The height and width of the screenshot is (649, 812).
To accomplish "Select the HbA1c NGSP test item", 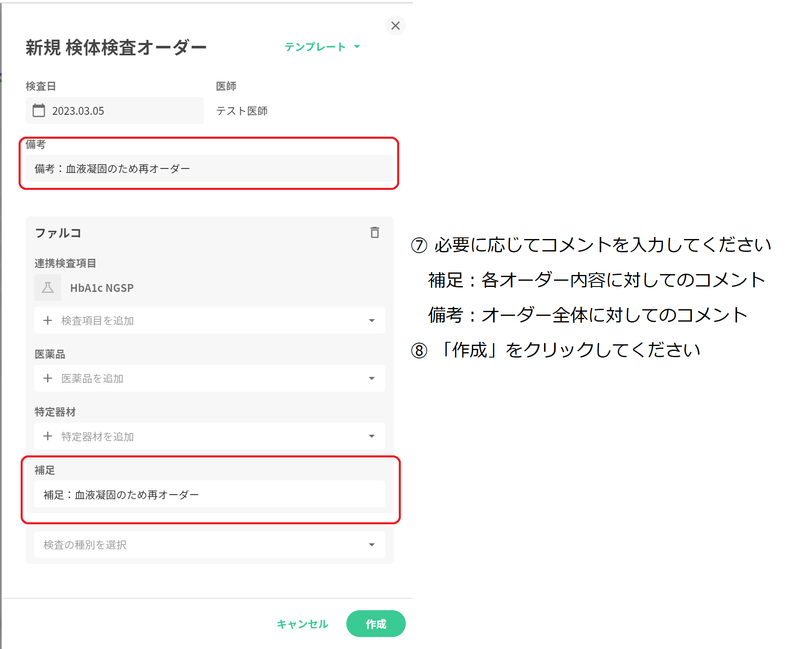I will [102, 288].
